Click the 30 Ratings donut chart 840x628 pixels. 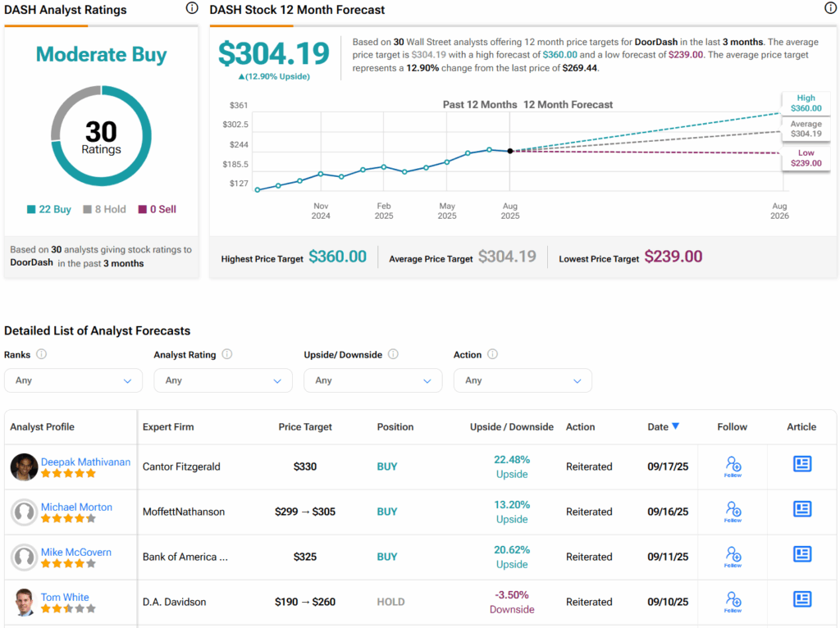click(101, 136)
